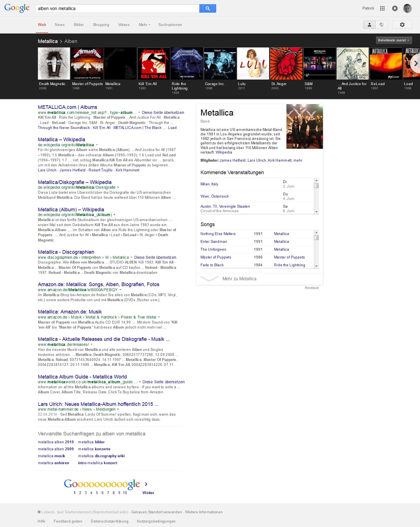Open Lars Ulrich: Neues Metallica-Album result
This screenshot has width=420, height=527.
tap(98, 404)
